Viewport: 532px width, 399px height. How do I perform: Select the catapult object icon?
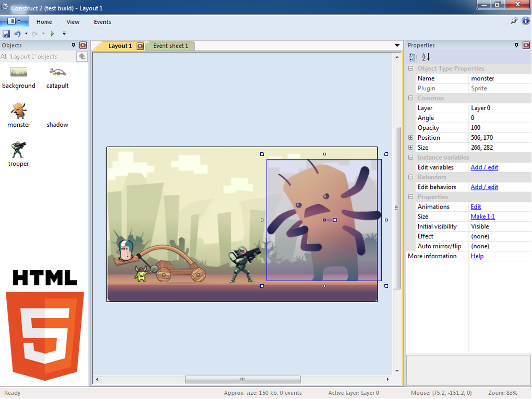point(57,71)
